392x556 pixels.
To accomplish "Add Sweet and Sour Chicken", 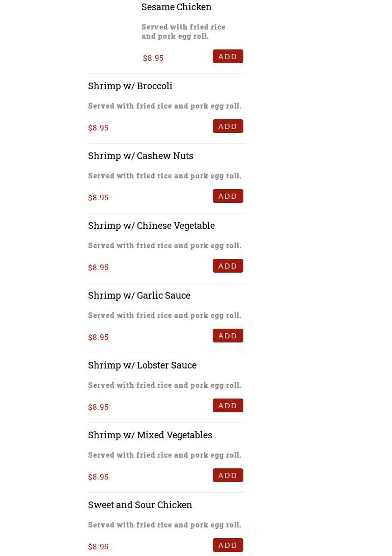I will [x=228, y=545].
